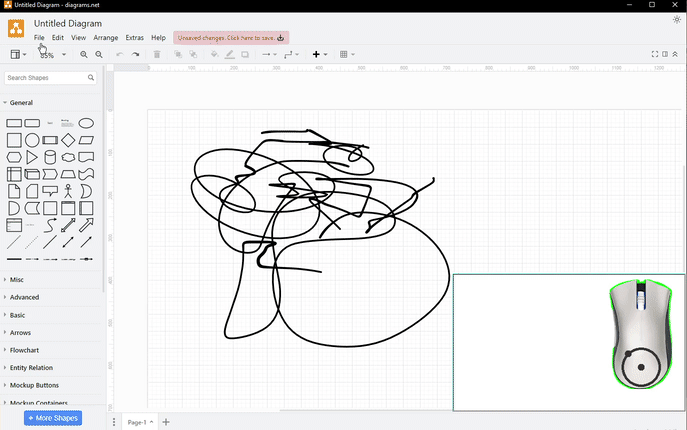Click the delete trash icon
Image resolution: width=687 pixels, height=430 pixels.
157,54
